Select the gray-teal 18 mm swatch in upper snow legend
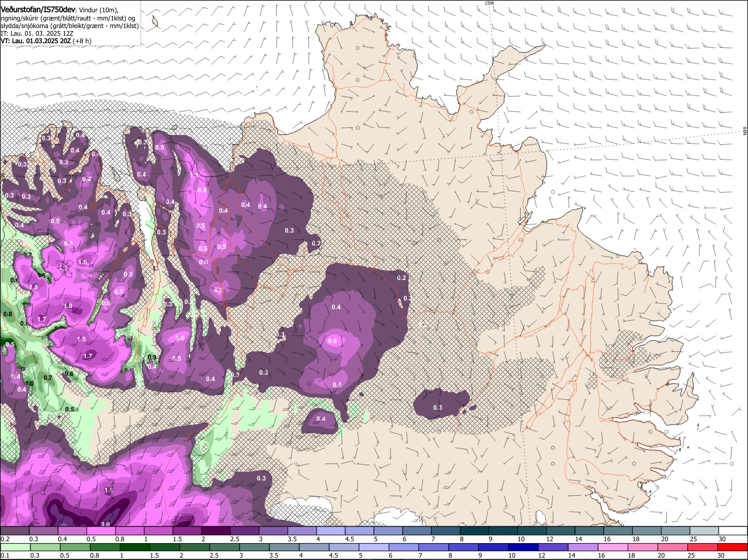 pyautogui.click(x=647, y=530)
